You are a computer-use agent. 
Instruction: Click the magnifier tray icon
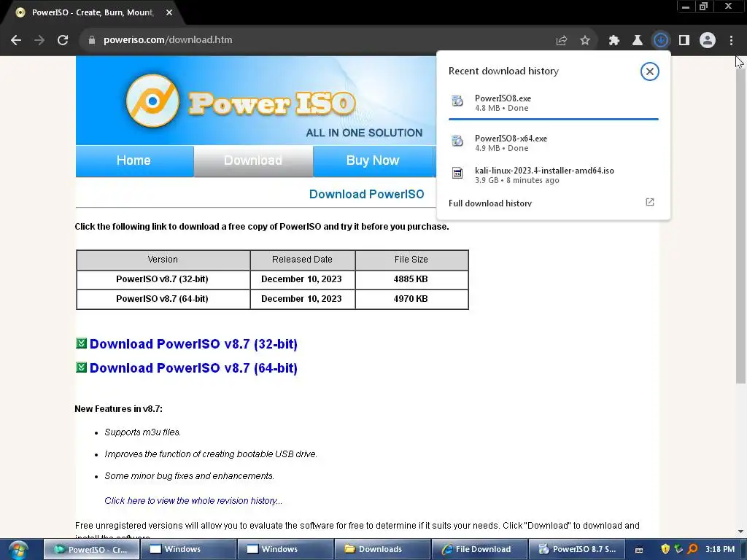tap(692, 550)
